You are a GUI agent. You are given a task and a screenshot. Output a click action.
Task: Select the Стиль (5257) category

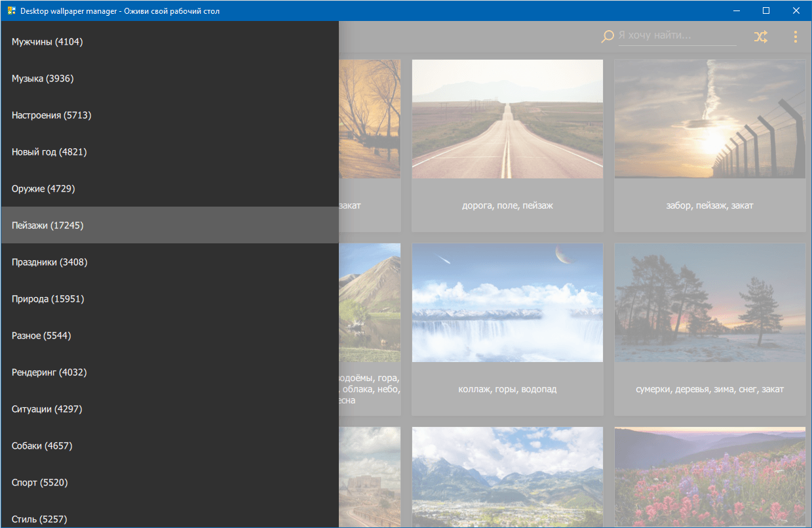[170, 515]
